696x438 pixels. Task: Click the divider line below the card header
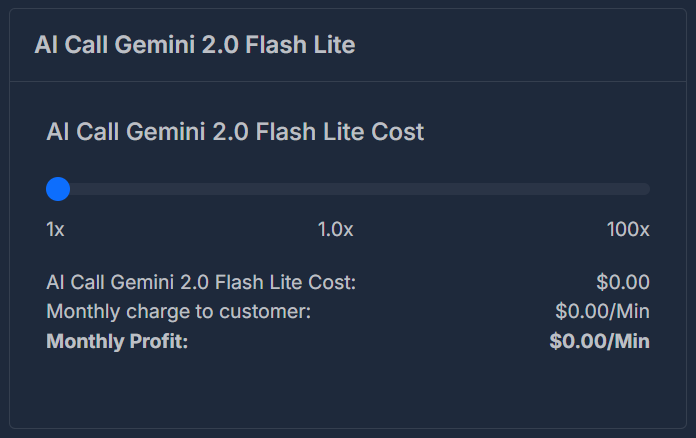(x=348, y=82)
